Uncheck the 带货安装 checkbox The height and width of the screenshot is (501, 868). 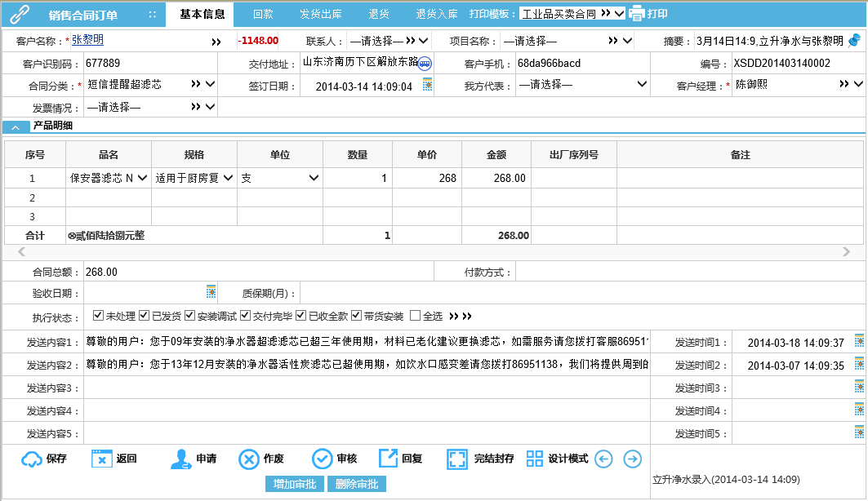click(x=357, y=315)
